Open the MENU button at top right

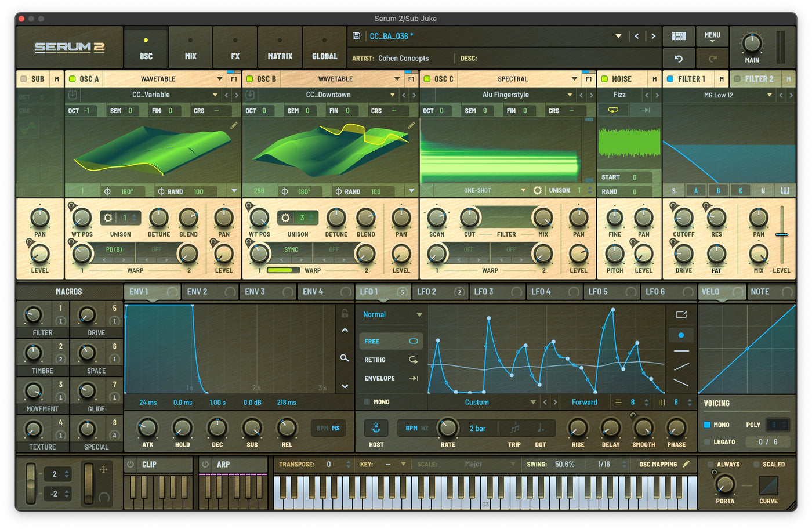tap(712, 35)
